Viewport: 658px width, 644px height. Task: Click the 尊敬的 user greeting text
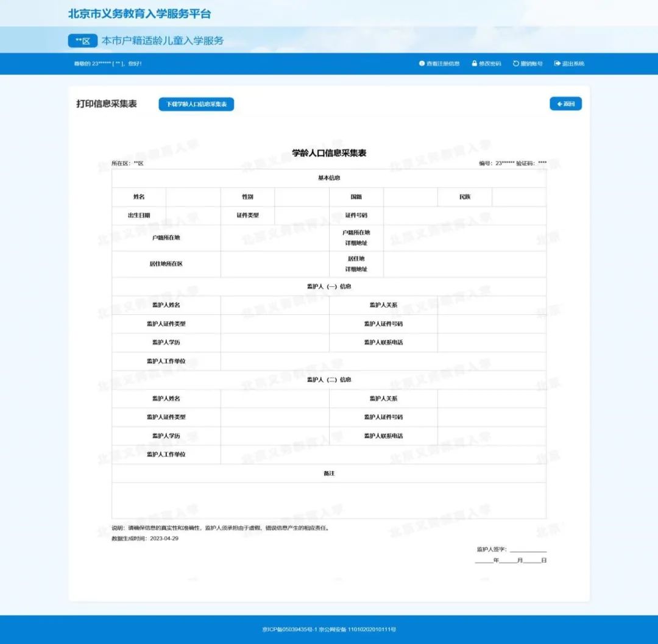(x=108, y=63)
